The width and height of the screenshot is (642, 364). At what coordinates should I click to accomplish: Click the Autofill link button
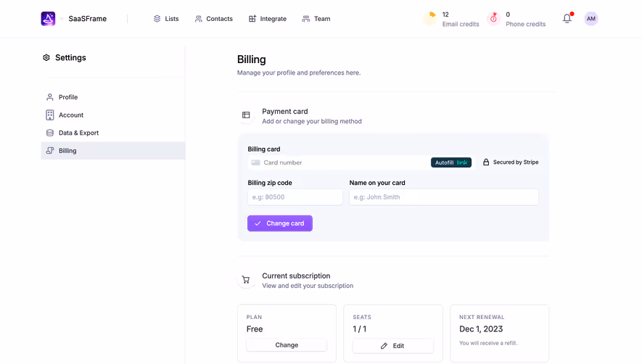click(450, 162)
